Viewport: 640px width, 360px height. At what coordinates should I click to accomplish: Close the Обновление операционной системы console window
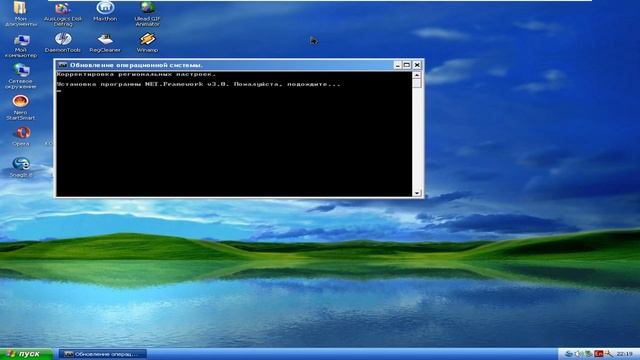417,65
